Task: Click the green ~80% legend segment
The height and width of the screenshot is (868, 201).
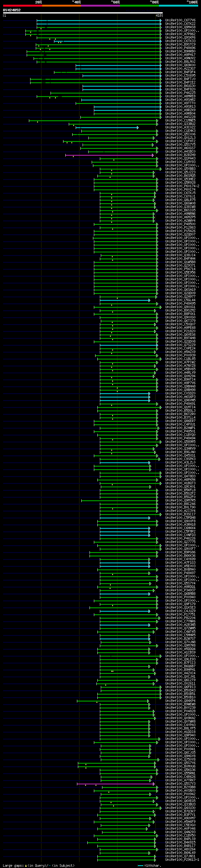Action: click(x=139, y=6)
